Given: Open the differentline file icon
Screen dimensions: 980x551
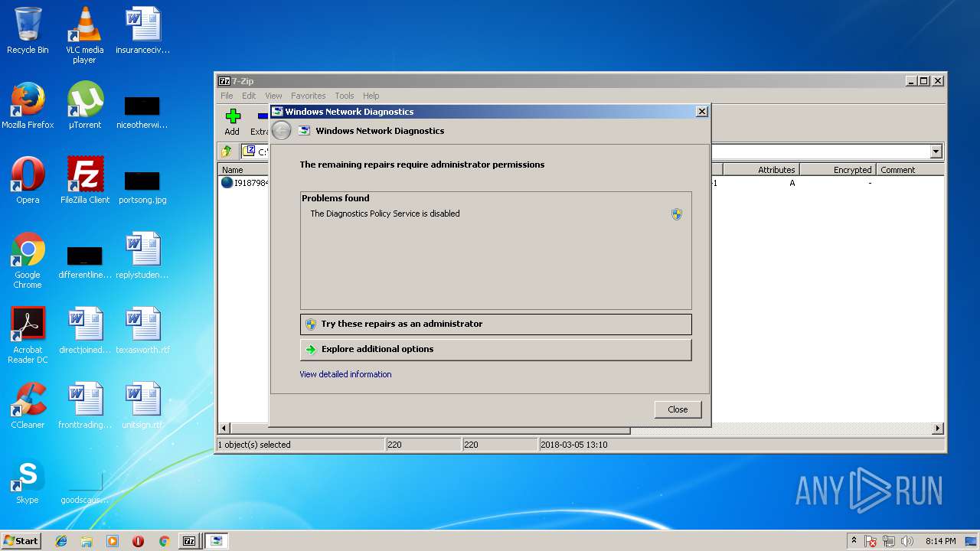Looking at the screenshot, I should (85, 261).
